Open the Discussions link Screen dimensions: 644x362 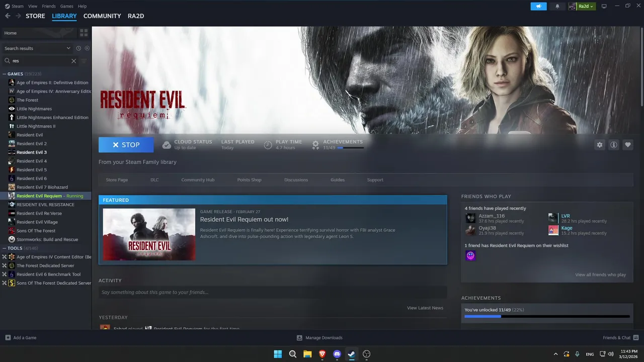tap(296, 180)
